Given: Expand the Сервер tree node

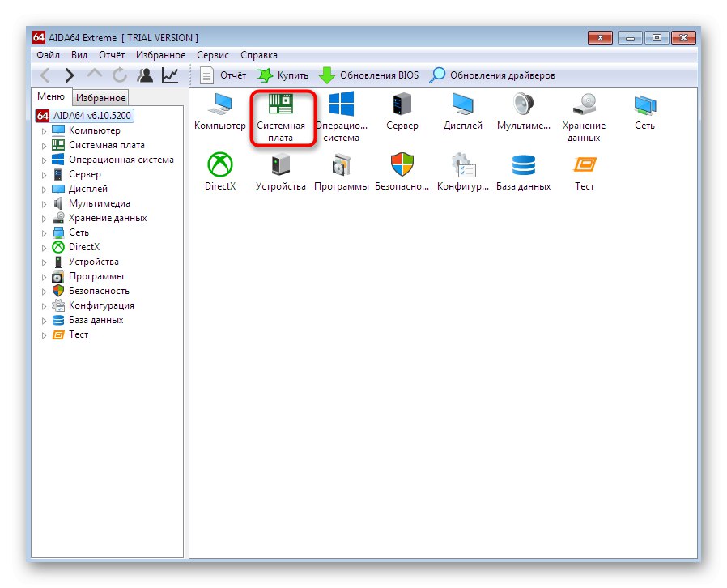Looking at the screenshot, I should (x=44, y=175).
